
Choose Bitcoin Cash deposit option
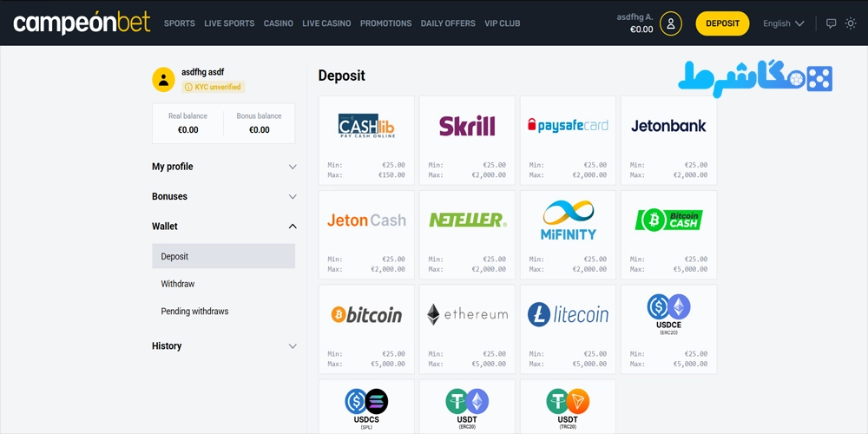tap(668, 234)
